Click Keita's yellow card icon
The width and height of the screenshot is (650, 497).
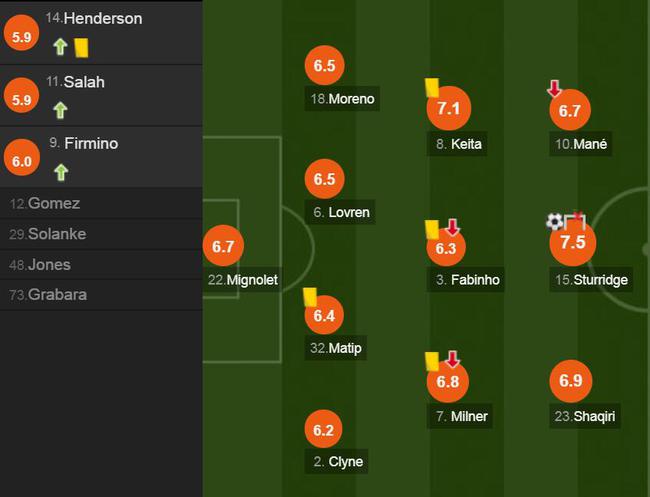click(x=432, y=87)
